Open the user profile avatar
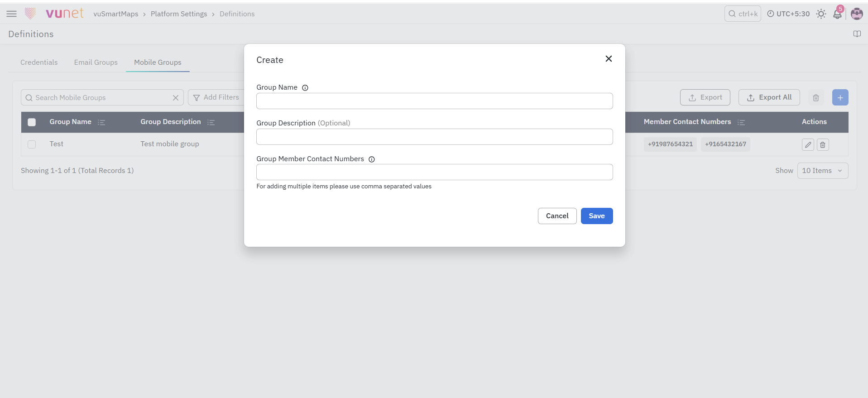This screenshot has height=398, width=868. (x=857, y=14)
